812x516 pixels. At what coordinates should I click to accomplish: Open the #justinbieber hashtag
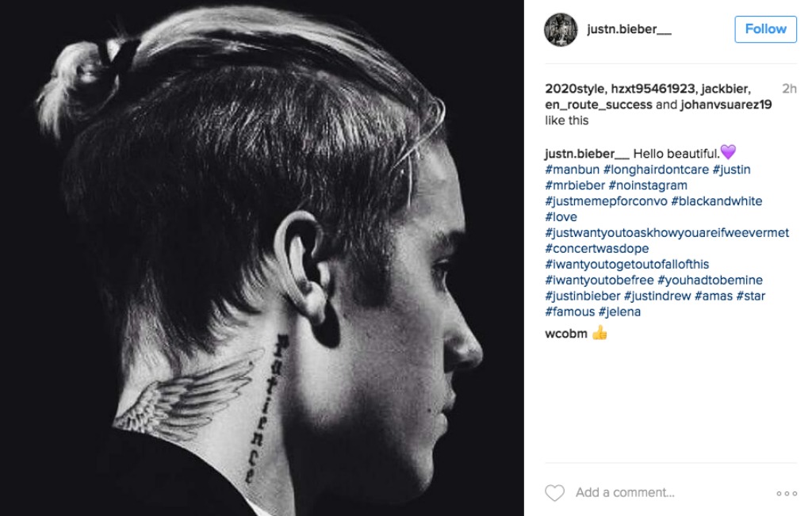click(x=583, y=296)
